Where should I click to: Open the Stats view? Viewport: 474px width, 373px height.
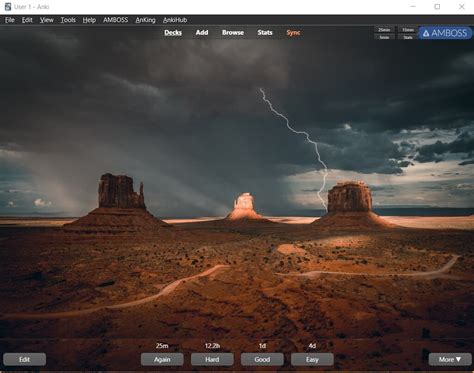coord(265,32)
